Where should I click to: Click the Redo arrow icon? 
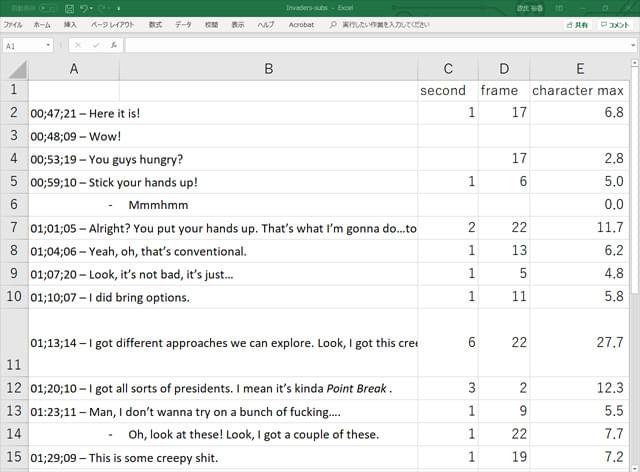pos(103,8)
